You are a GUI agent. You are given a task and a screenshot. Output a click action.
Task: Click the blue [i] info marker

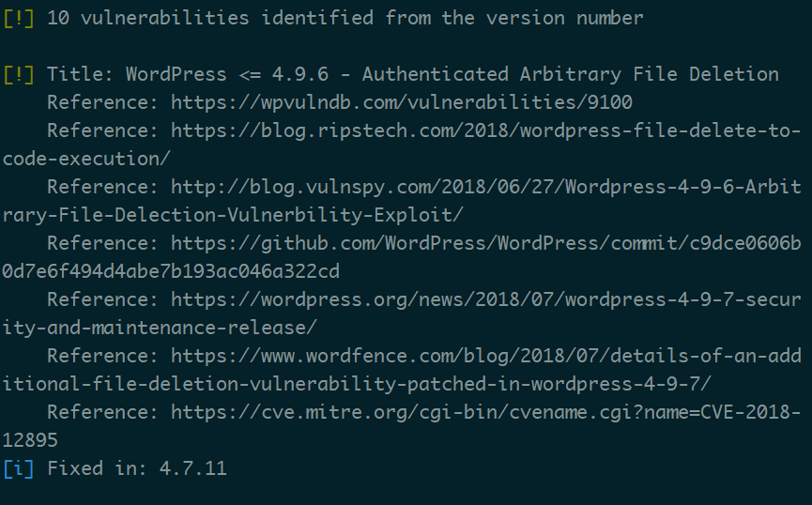tap(19, 468)
